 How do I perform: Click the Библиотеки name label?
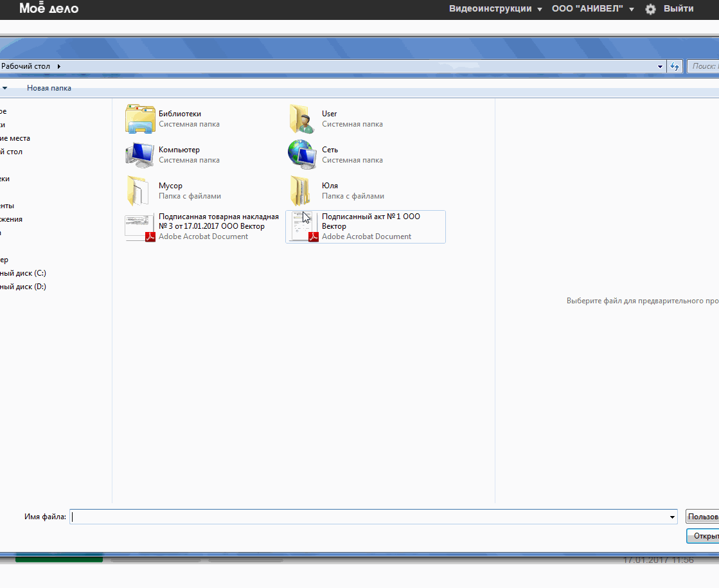(x=180, y=114)
